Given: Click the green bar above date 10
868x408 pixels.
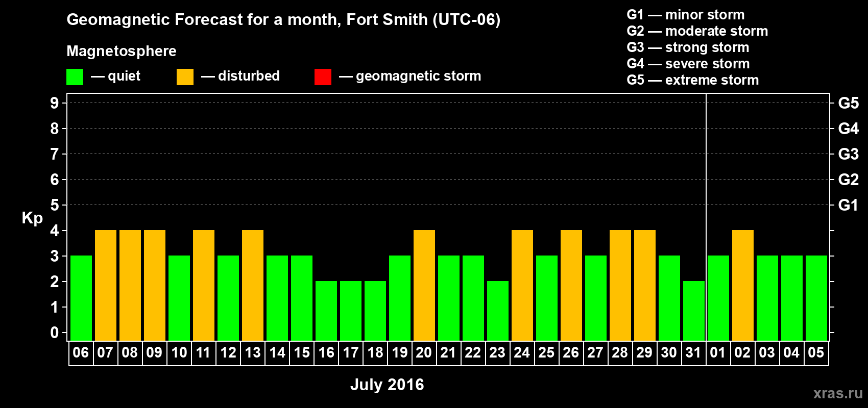Looking at the screenshot, I should tap(179, 298).
